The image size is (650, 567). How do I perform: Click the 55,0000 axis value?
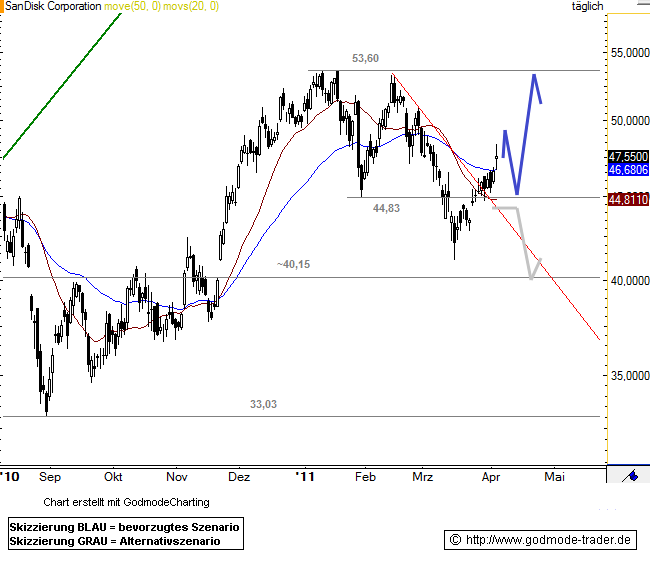point(630,53)
